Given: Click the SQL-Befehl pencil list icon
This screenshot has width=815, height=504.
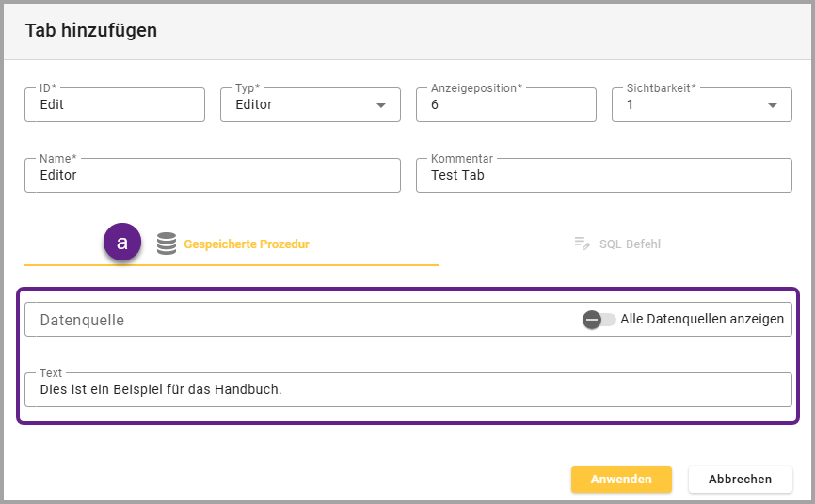Looking at the screenshot, I should click(583, 244).
